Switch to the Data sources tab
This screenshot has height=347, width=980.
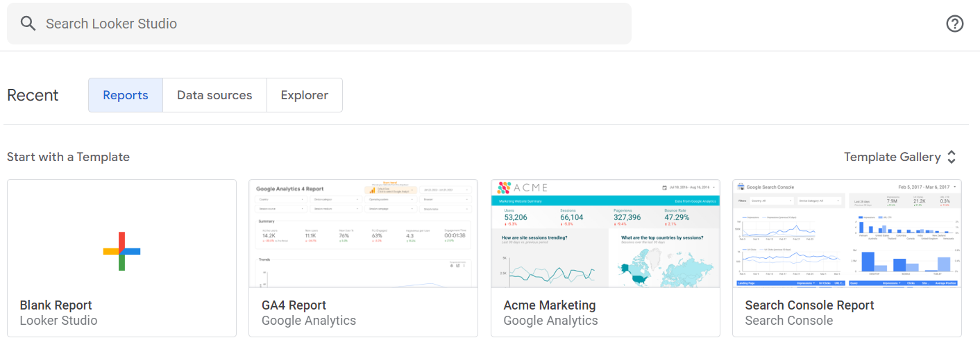click(x=214, y=95)
